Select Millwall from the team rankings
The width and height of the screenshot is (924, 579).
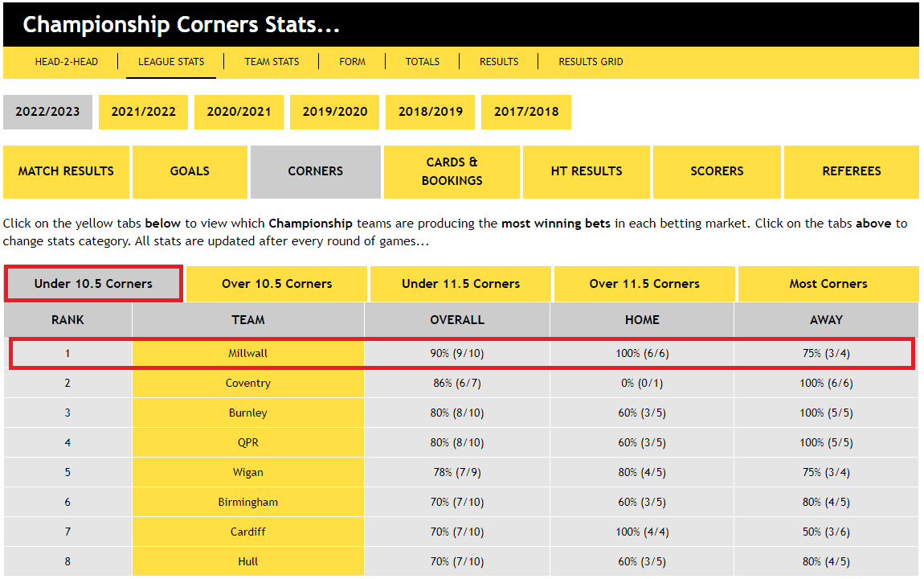pyautogui.click(x=247, y=353)
